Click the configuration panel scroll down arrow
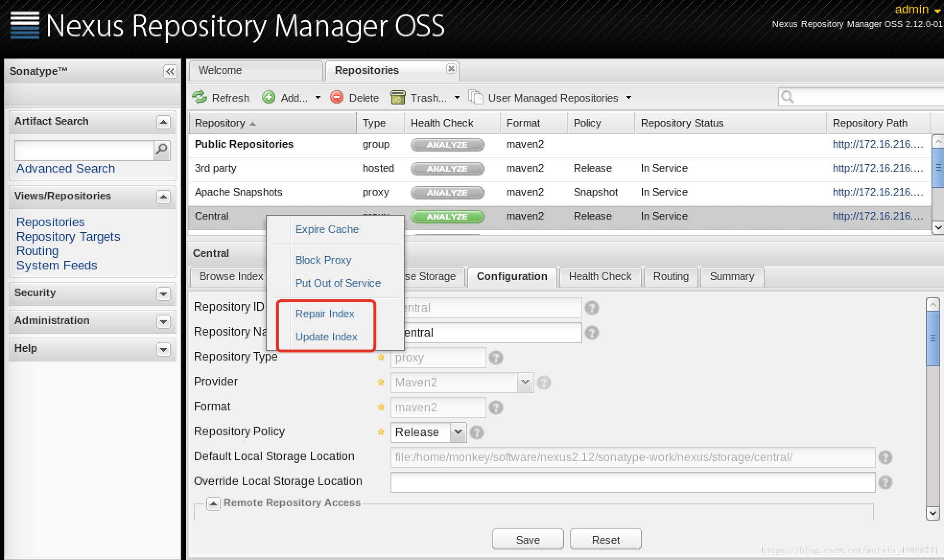The width and height of the screenshot is (944, 560). pyautogui.click(x=932, y=513)
